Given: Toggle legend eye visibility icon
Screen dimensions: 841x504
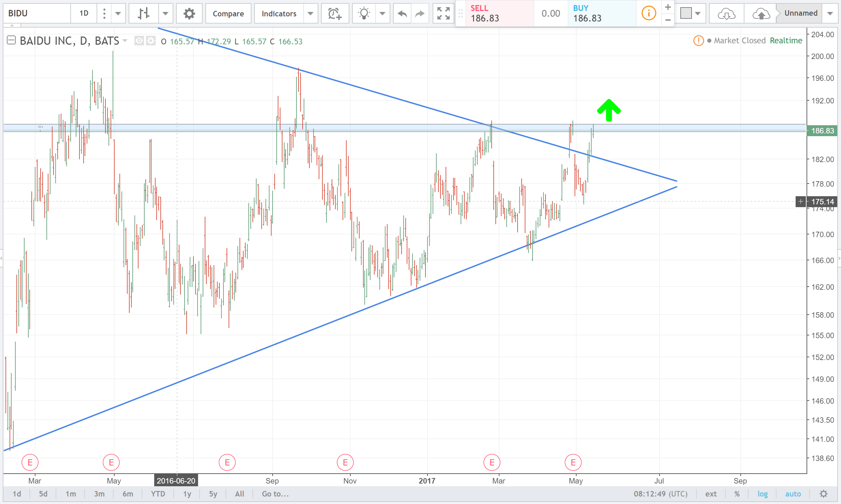Looking at the screenshot, I should [x=139, y=41].
